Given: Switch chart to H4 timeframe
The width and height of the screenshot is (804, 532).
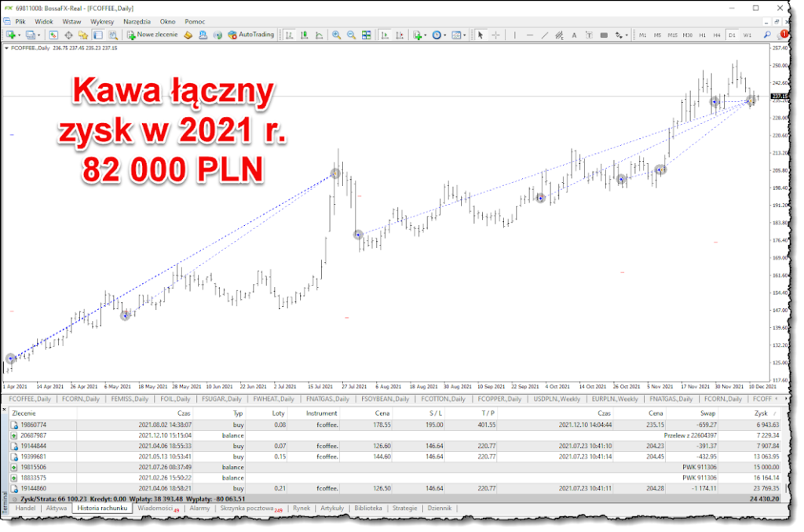Looking at the screenshot, I should (717, 35).
